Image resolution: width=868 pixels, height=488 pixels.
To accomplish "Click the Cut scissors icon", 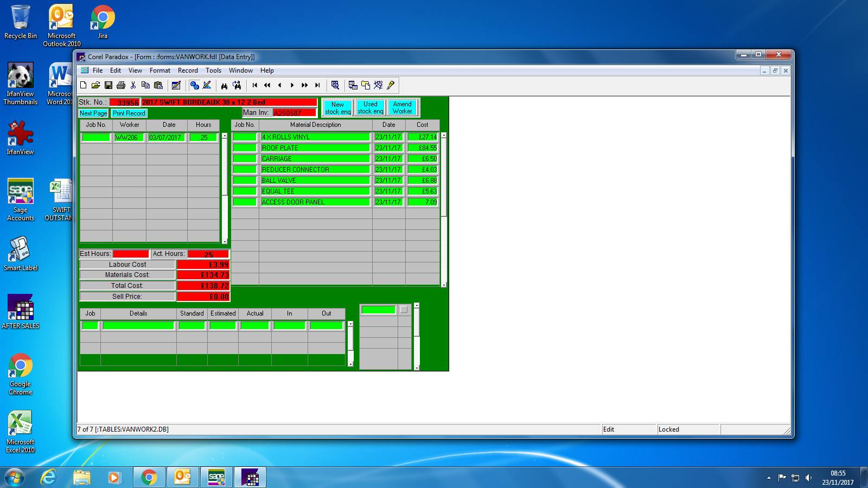I will [133, 85].
